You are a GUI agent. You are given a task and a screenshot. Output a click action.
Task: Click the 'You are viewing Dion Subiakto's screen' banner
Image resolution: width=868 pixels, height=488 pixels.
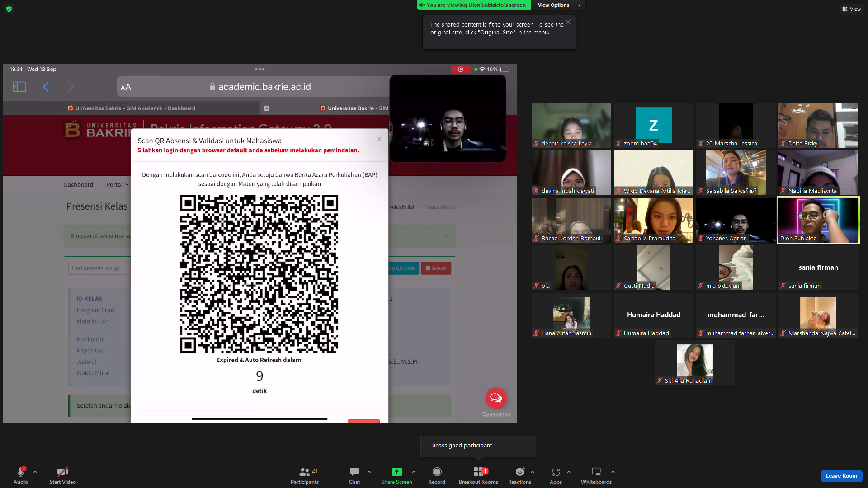474,5
